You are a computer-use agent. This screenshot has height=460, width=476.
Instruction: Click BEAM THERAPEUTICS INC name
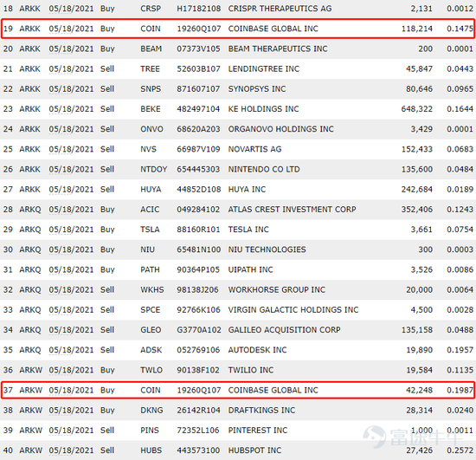click(x=278, y=49)
